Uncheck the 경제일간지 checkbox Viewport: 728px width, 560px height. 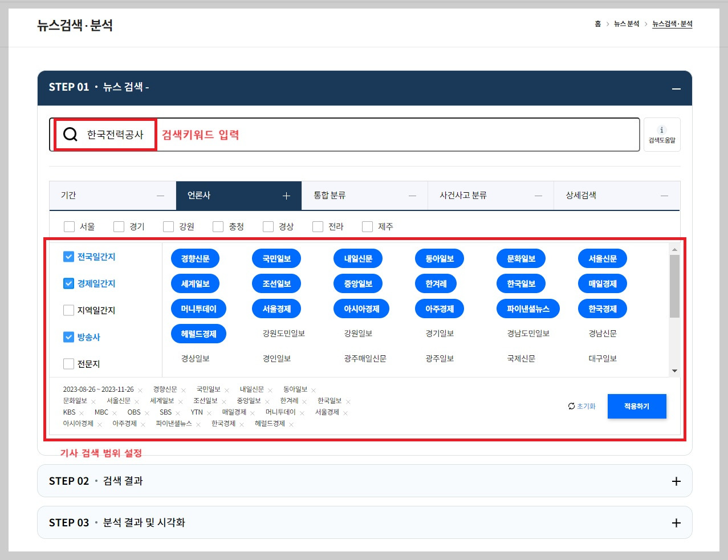coord(68,283)
